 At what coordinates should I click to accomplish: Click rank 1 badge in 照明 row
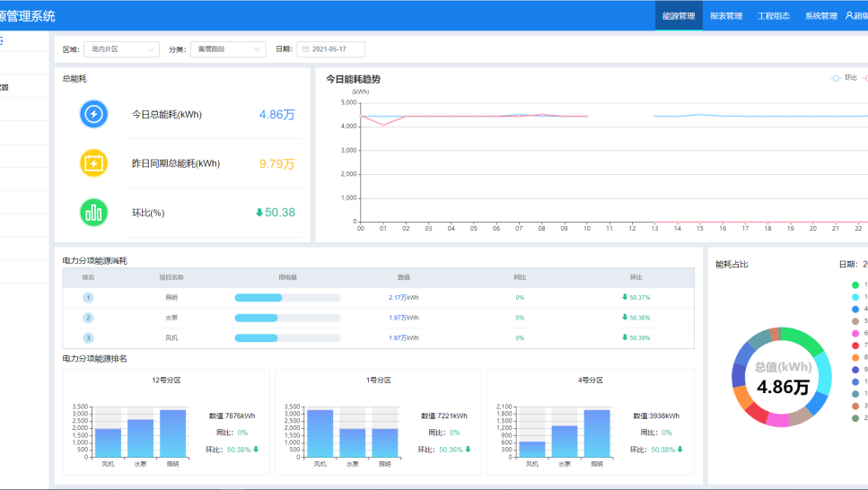click(x=88, y=298)
